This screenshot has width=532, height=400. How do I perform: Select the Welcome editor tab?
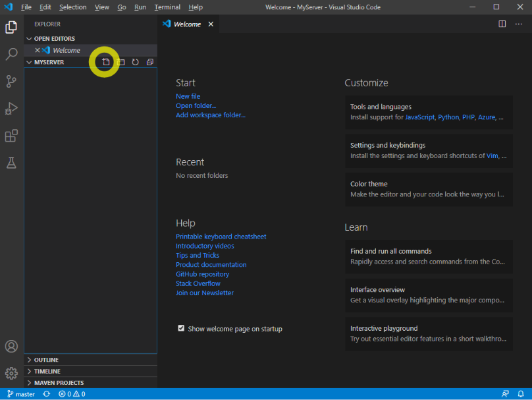188,24
